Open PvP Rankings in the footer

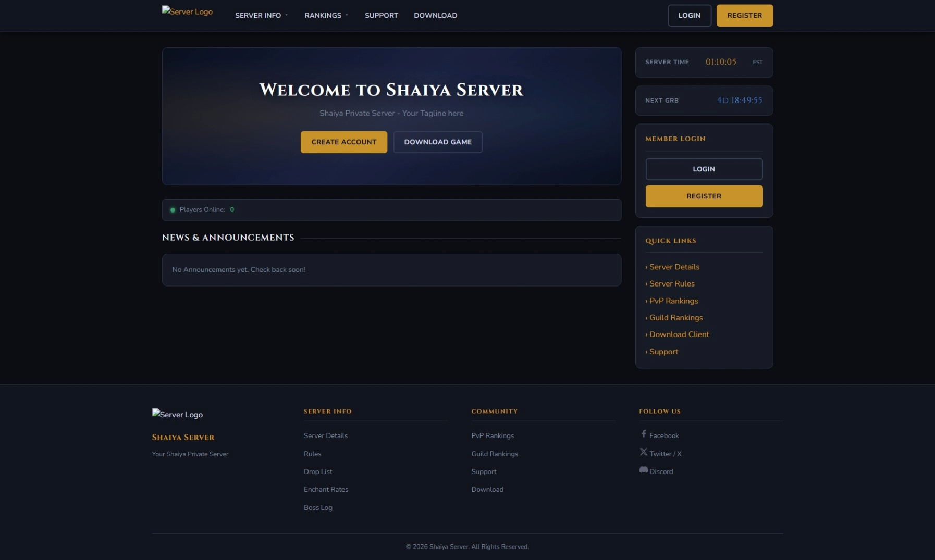[x=493, y=435]
